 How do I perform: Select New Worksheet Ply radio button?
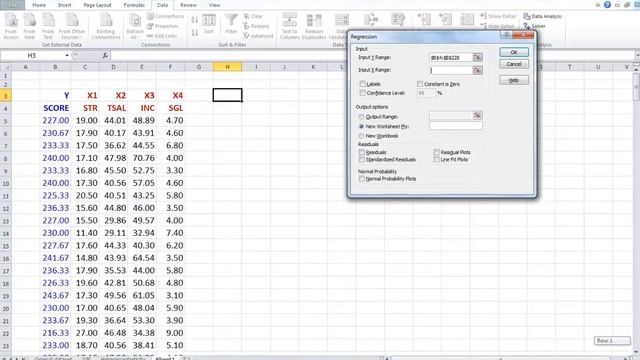[362, 127]
